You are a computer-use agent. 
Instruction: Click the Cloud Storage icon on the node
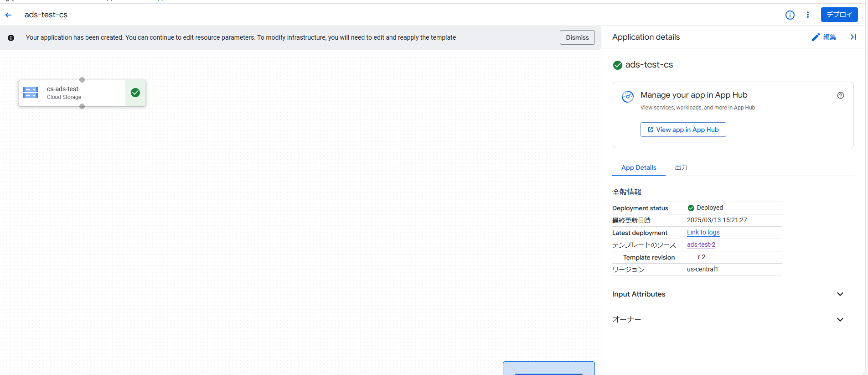(31, 93)
